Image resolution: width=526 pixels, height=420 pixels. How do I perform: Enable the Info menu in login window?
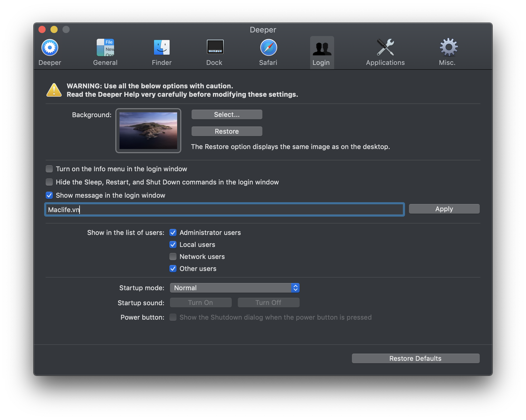pos(49,169)
